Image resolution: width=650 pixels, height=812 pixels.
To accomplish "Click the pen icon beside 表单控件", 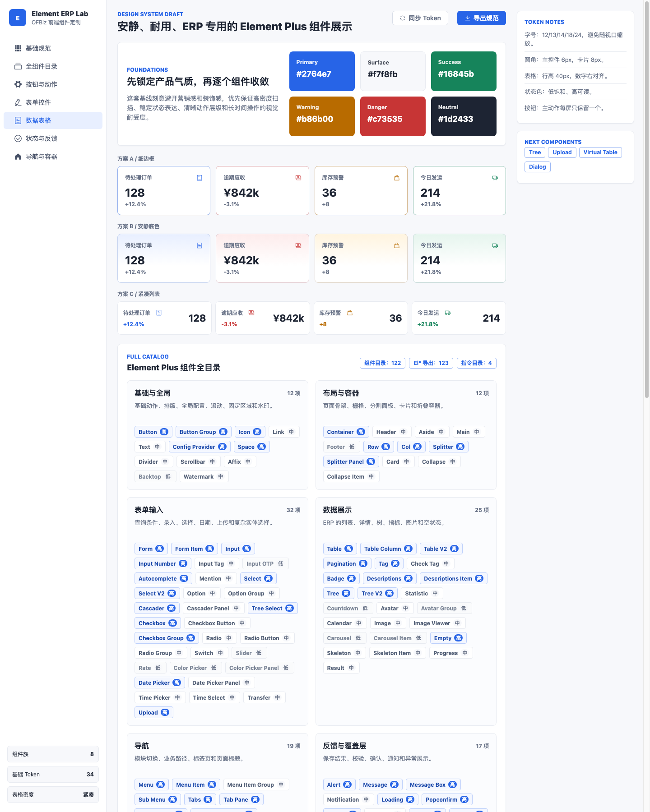I will 18,102.
